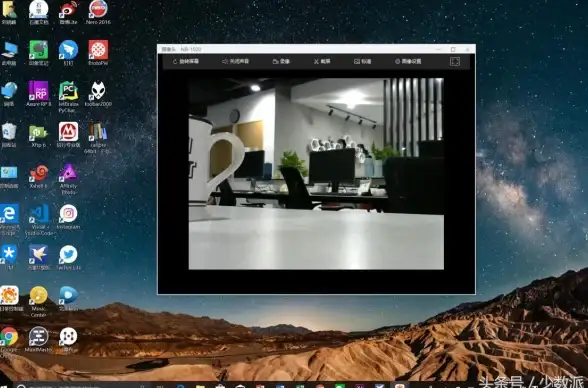588x388 pixels.
Task: Open Nero 2016 desktop shortcut
Action: [x=98, y=13]
